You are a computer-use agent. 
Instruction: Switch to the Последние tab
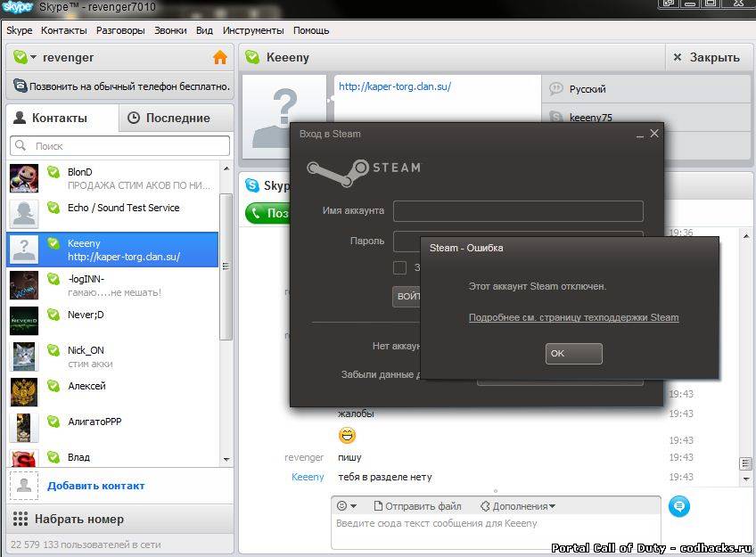point(176,118)
